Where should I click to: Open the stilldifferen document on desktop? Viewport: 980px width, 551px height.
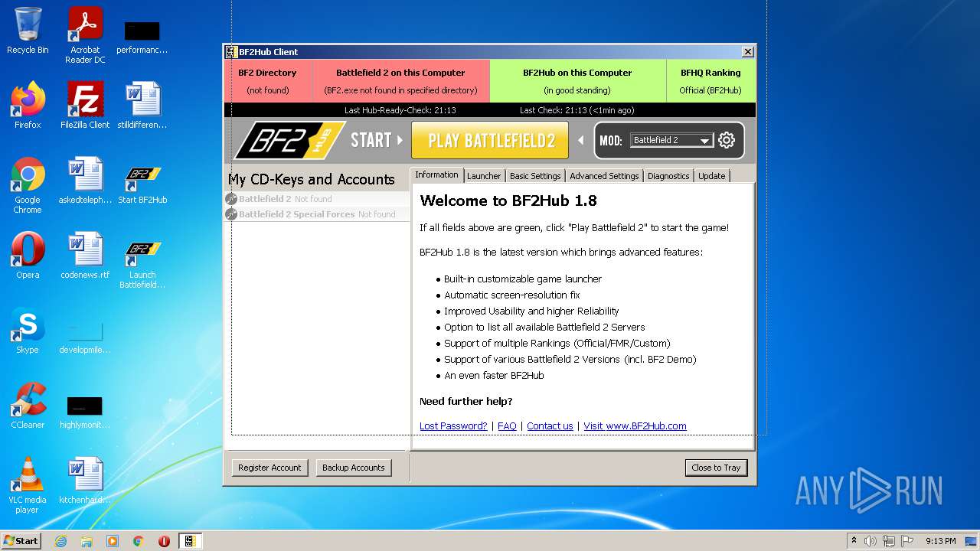point(142,105)
